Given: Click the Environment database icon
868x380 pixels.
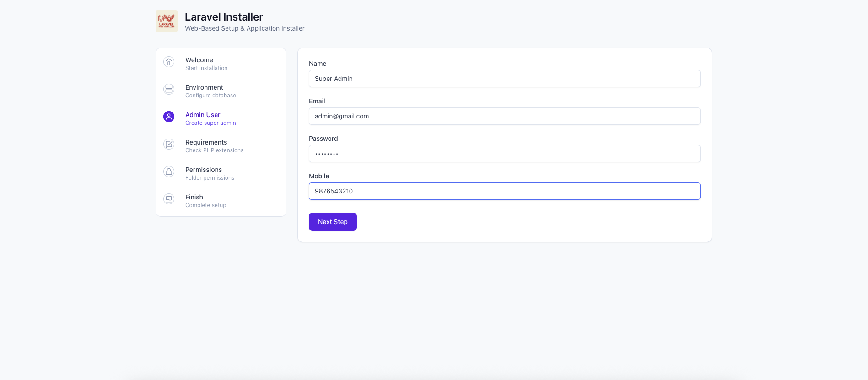Looking at the screenshot, I should [x=168, y=89].
